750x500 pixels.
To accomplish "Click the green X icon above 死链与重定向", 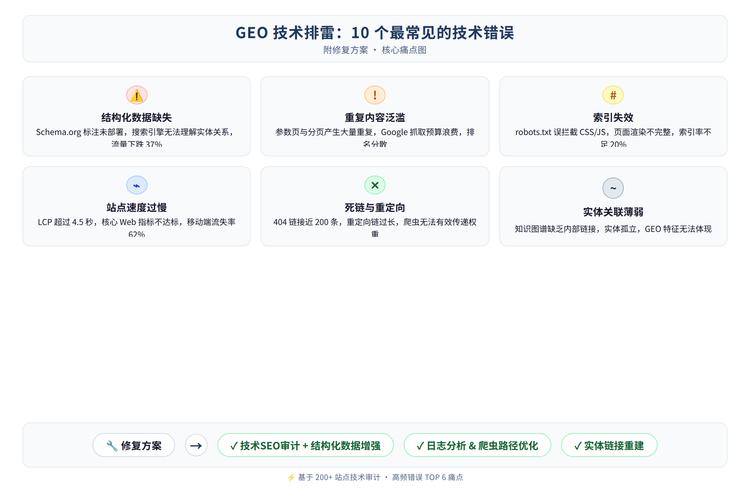I will (x=375, y=185).
